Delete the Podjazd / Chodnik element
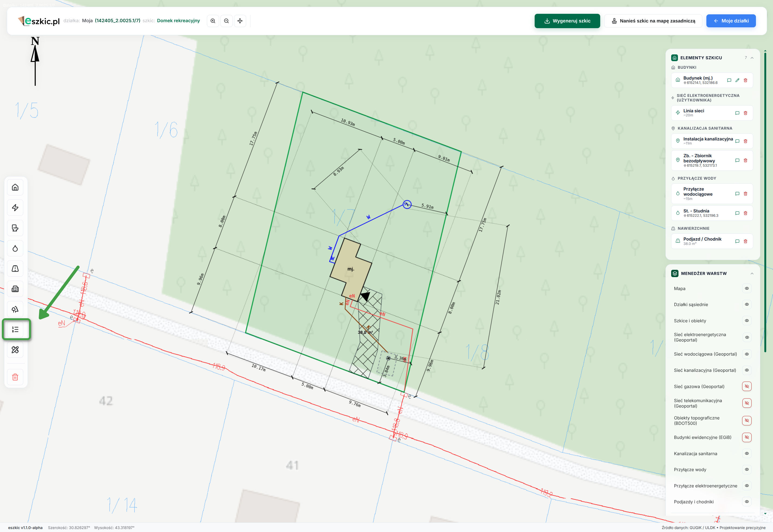Screen dimensions: 773x532 coord(746,241)
